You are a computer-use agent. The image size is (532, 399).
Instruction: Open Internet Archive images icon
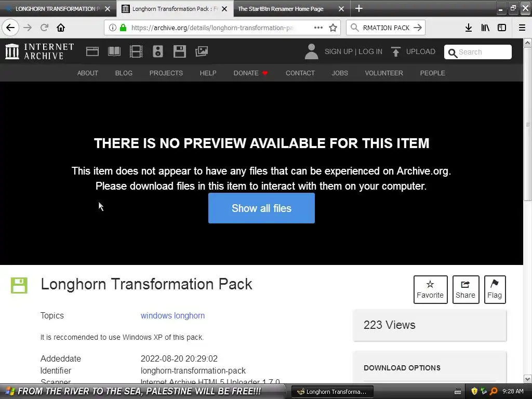click(202, 51)
